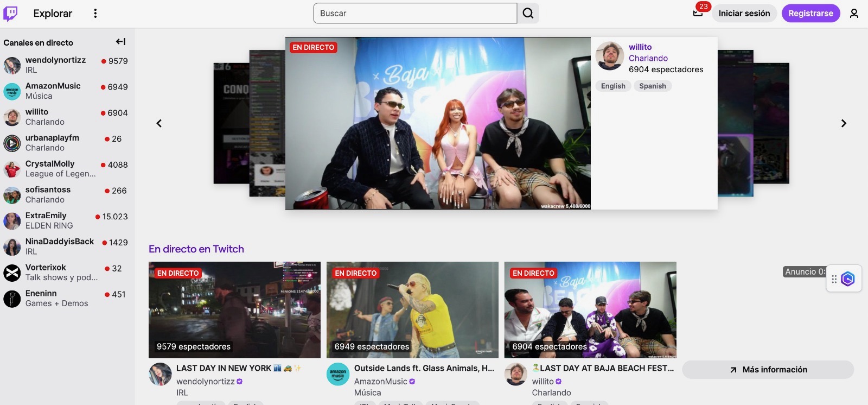Open the three-dot more options menu
Screen dimensions: 868x405
[95, 13]
